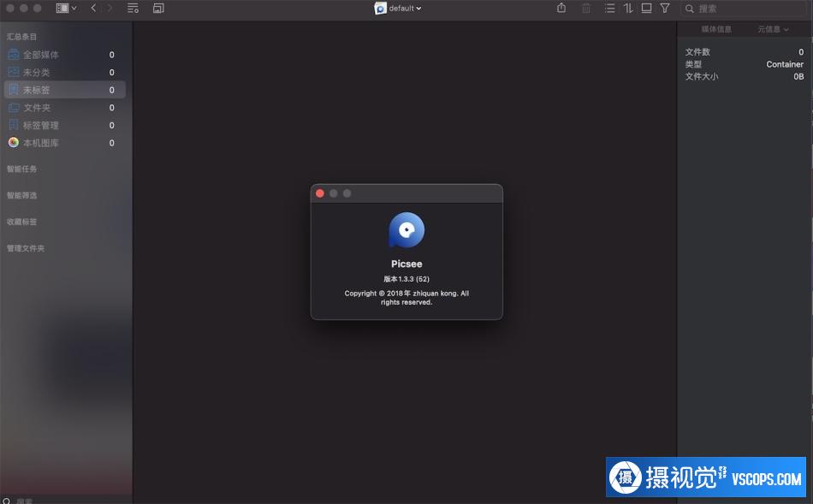Open the filter funnel icon
This screenshot has height=504, width=813.
[x=665, y=9]
